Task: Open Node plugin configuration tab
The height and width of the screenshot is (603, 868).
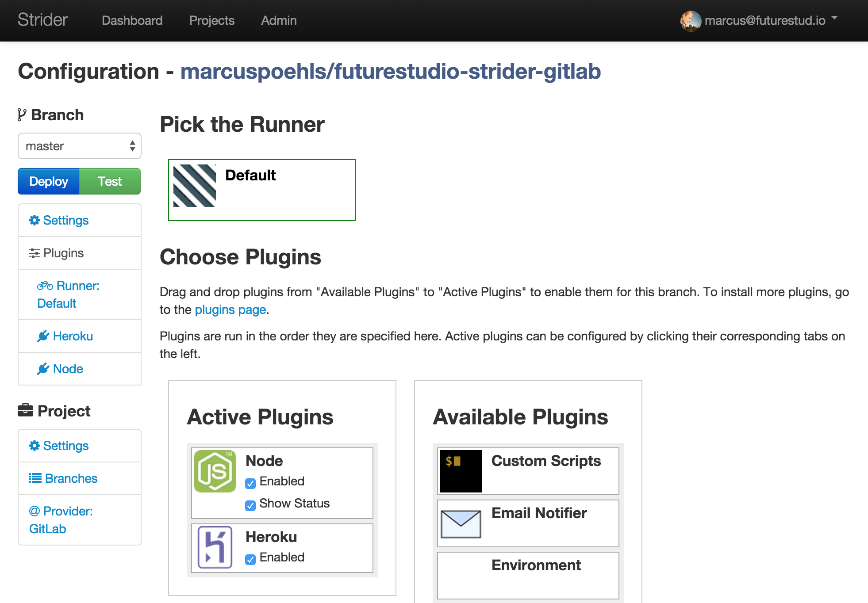Action: (x=80, y=369)
